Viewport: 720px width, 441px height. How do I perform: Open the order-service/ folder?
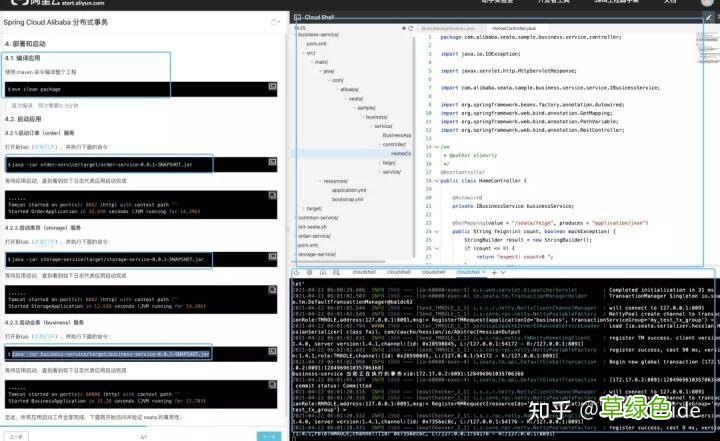coord(315,236)
